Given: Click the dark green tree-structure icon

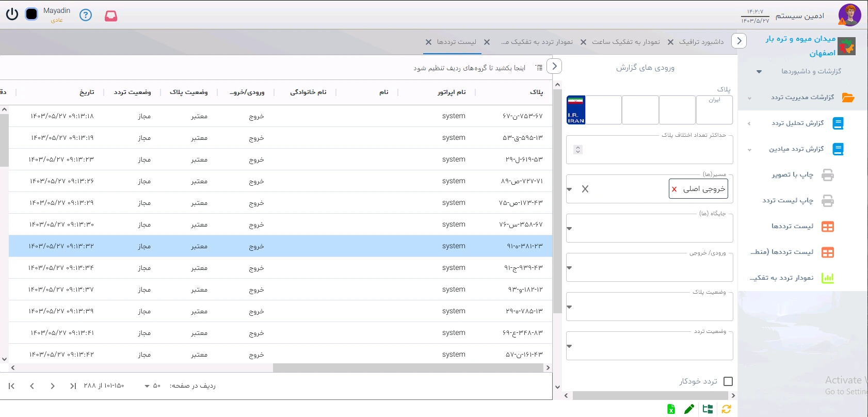Looking at the screenshot, I should 708,409.
